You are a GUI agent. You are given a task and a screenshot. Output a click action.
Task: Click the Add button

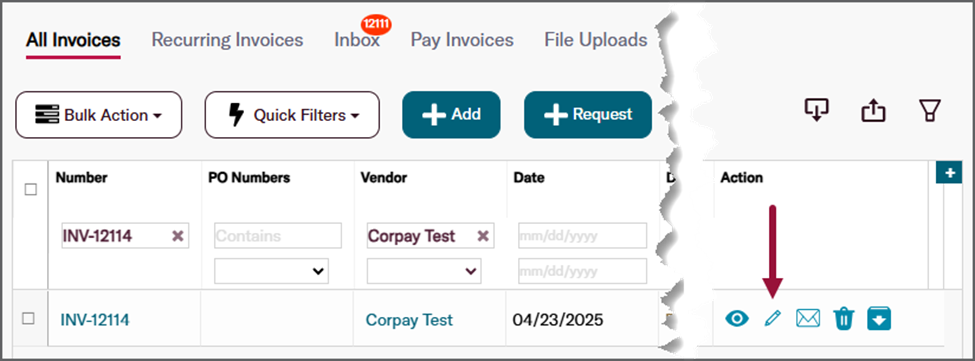[x=451, y=114]
